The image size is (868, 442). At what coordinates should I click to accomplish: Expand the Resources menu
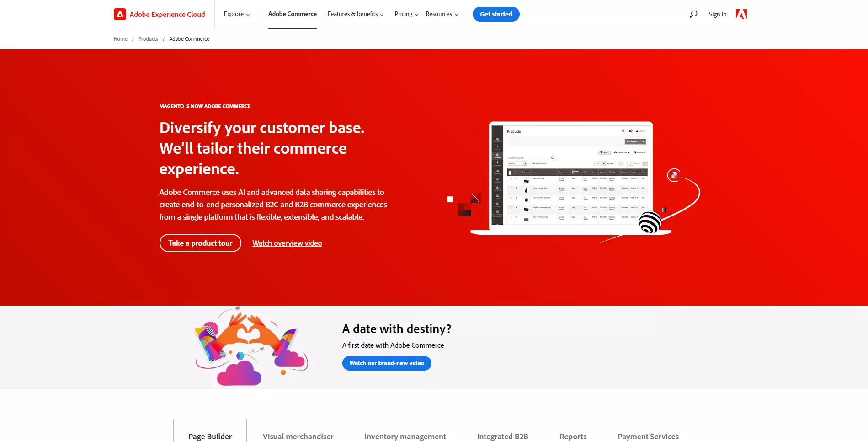click(x=442, y=14)
